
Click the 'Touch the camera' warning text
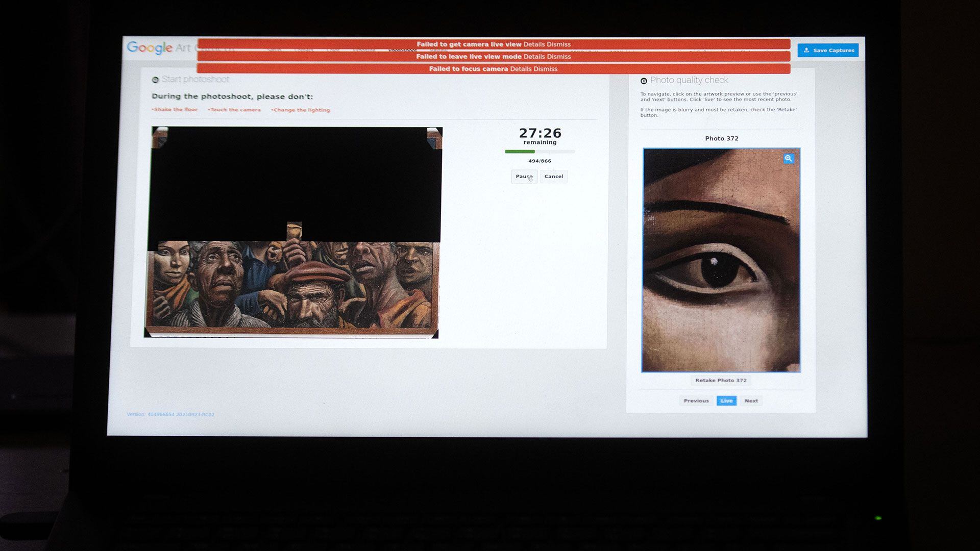point(234,110)
